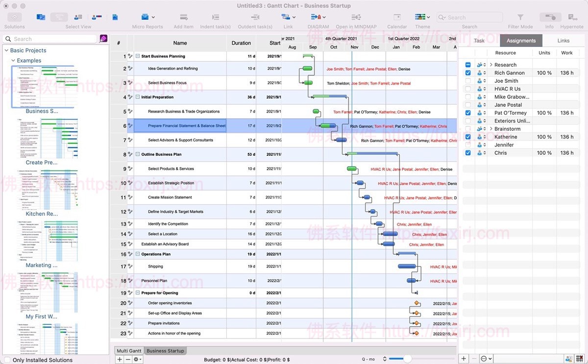Click the Hypernote button
This screenshot has height=364, width=588.
[x=572, y=16]
